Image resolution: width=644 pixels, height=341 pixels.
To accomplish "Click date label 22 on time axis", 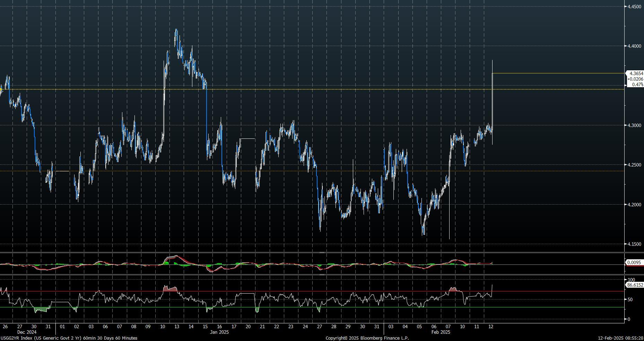I will (x=277, y=326).
